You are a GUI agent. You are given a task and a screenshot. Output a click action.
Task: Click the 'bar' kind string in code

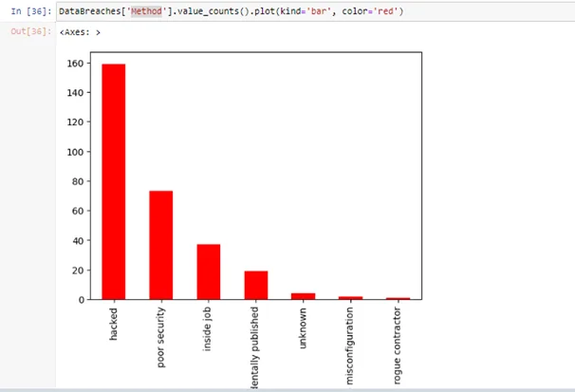[319, 11]
